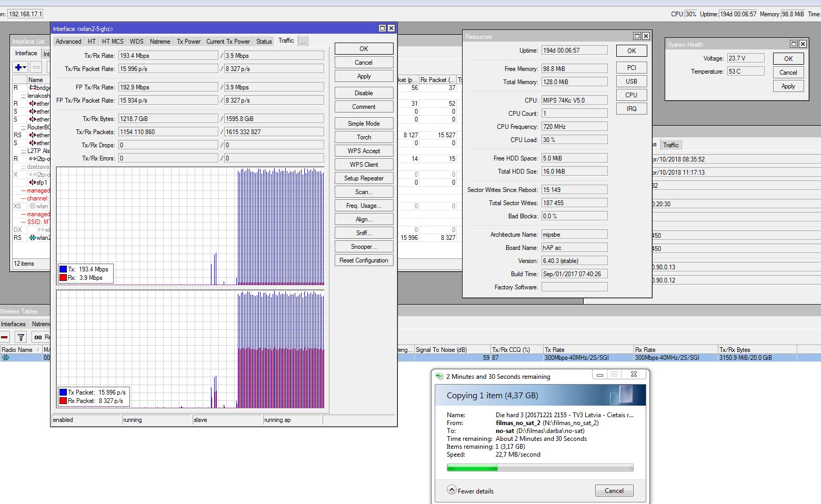Click the grey minus remove button in Interface List

pyautogui.click(x=36, y=67)
